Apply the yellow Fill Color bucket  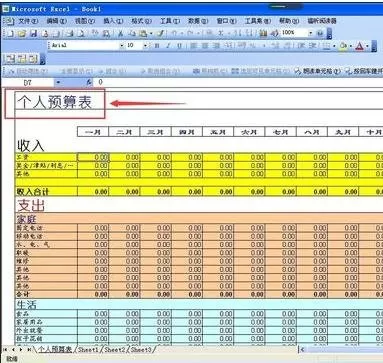[x=343, y=46]
